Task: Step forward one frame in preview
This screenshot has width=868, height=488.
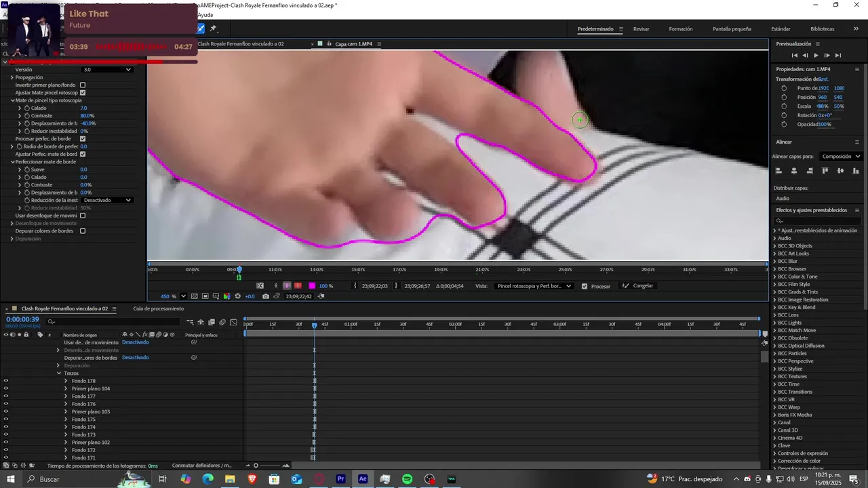Action: pyautogui.click(x=827, y=55)
